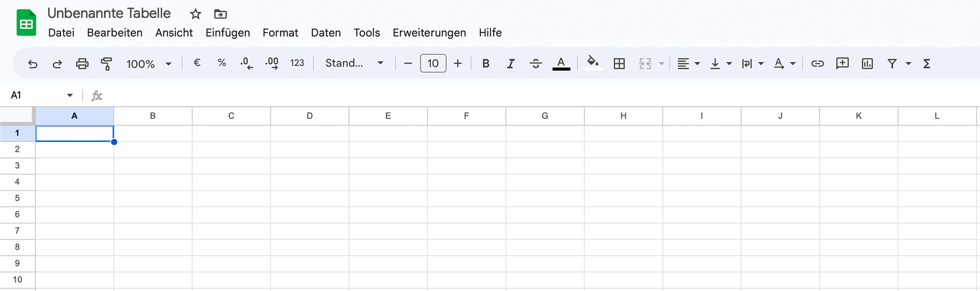Open the 100% zoom dropdown
The width and height of the screenshot is (980, 291).
(x=148, y=64)
